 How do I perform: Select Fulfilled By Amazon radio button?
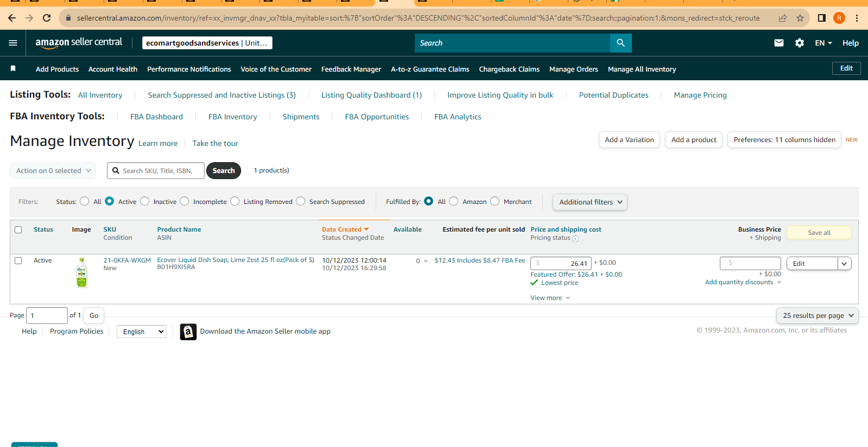pos(454,201)
